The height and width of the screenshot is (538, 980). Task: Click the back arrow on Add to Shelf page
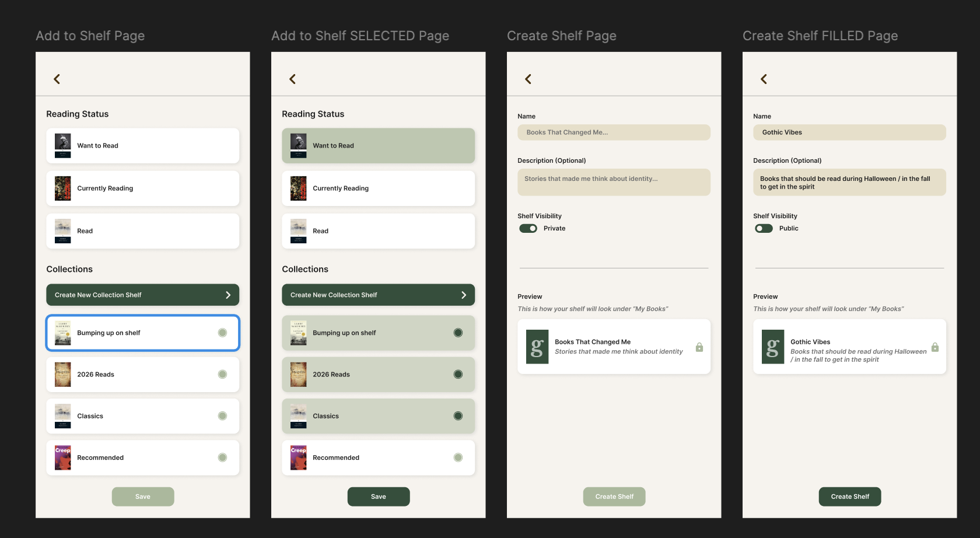coord(57,78)
